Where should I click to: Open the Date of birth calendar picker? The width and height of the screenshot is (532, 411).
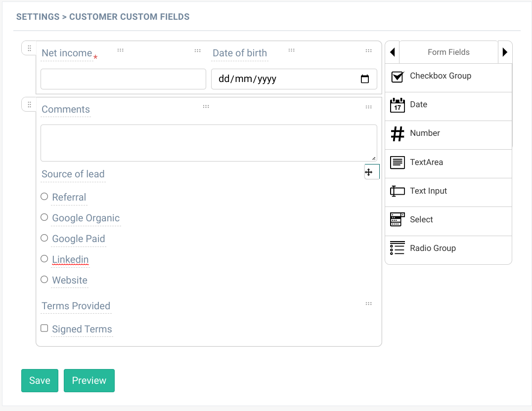(365, 79)
